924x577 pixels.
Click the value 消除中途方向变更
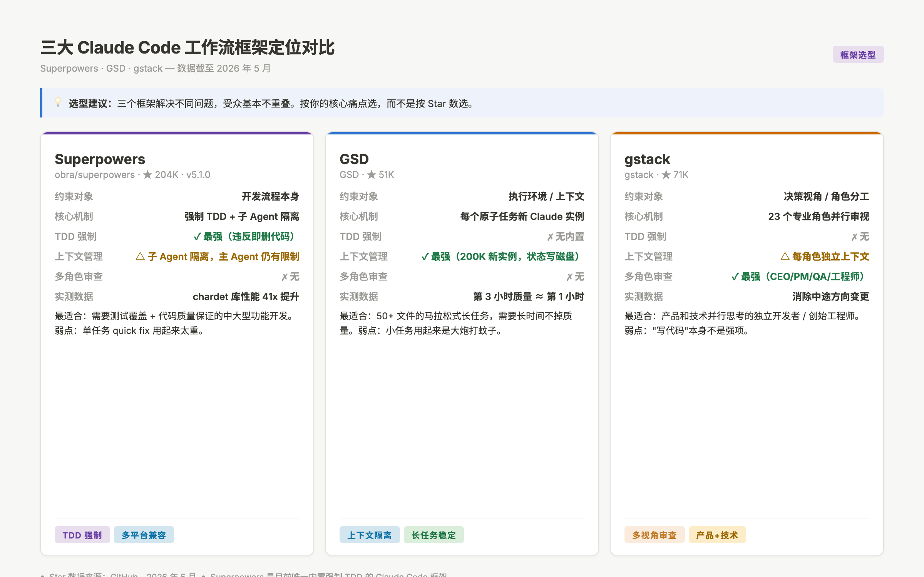(830, 297)
